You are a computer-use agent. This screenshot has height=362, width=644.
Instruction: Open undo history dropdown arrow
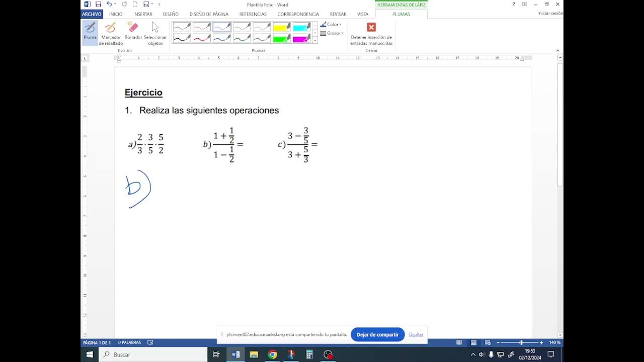[x=115, y=5]
